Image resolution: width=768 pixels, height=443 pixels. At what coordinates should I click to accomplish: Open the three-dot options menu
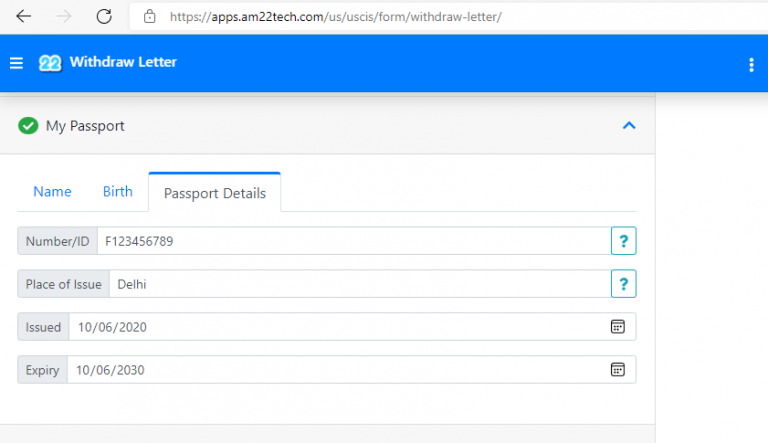(751, 64)
